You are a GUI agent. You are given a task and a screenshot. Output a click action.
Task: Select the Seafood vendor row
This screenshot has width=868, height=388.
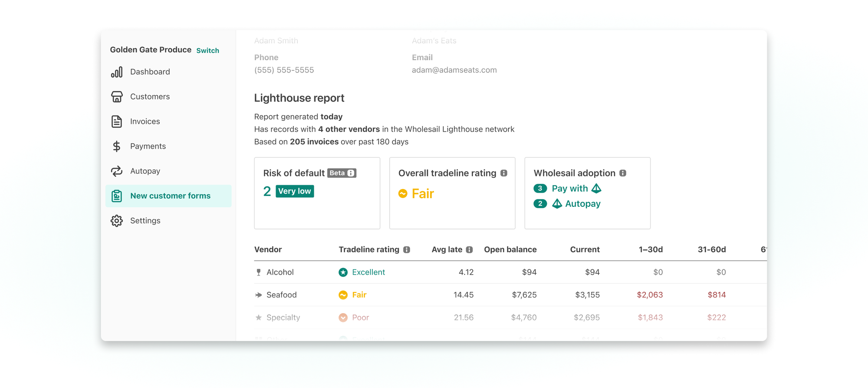click(281, 295)
